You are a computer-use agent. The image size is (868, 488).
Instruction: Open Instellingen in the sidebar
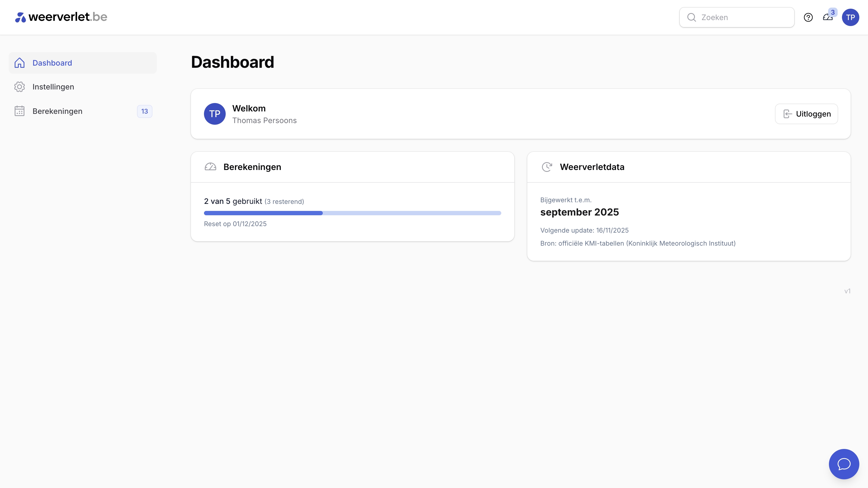[82, 87]
